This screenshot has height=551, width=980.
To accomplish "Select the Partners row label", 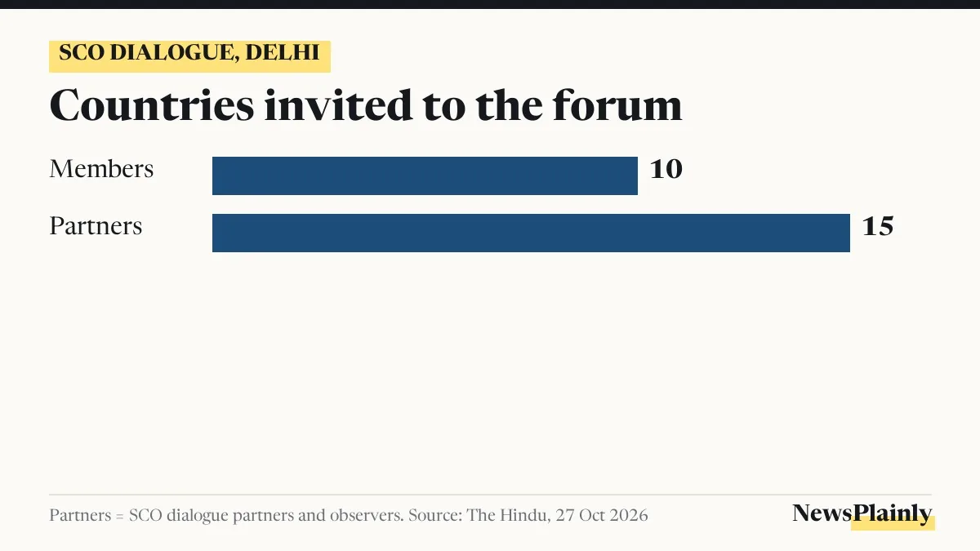I will click(96, 225).
